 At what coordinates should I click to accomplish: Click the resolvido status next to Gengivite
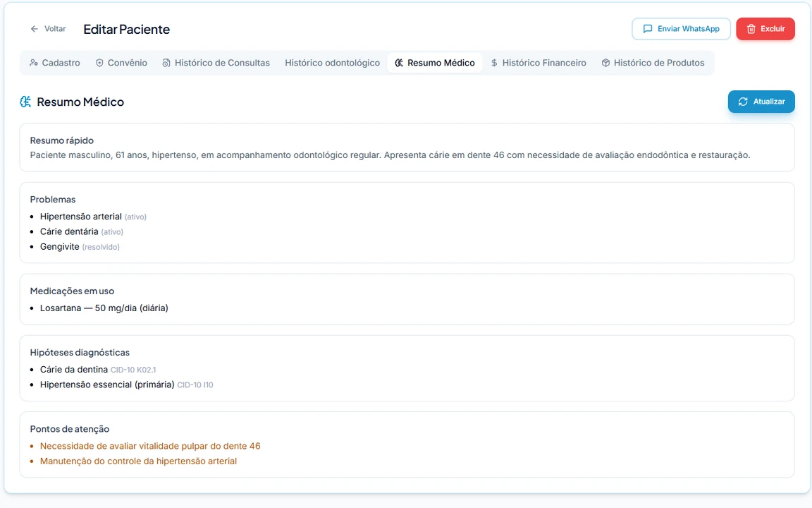pos(101,247)
